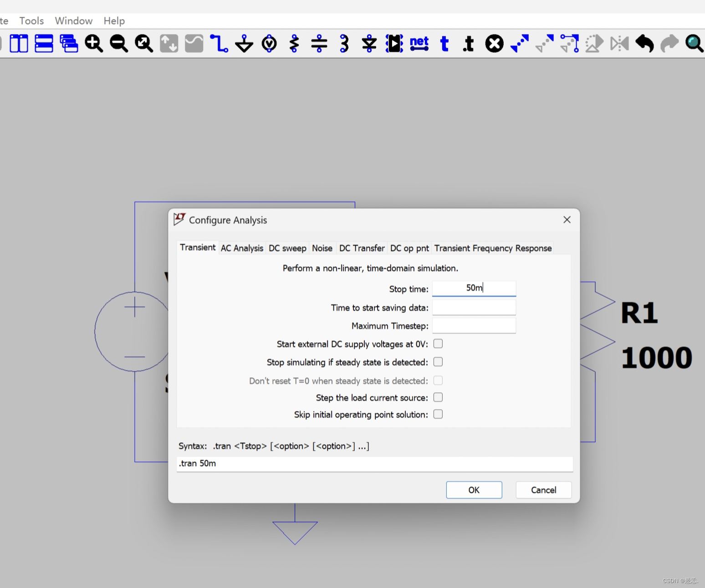This screenshot has width=705, height=588.
Task: Open the Tools menu
Action: [31, 21]
